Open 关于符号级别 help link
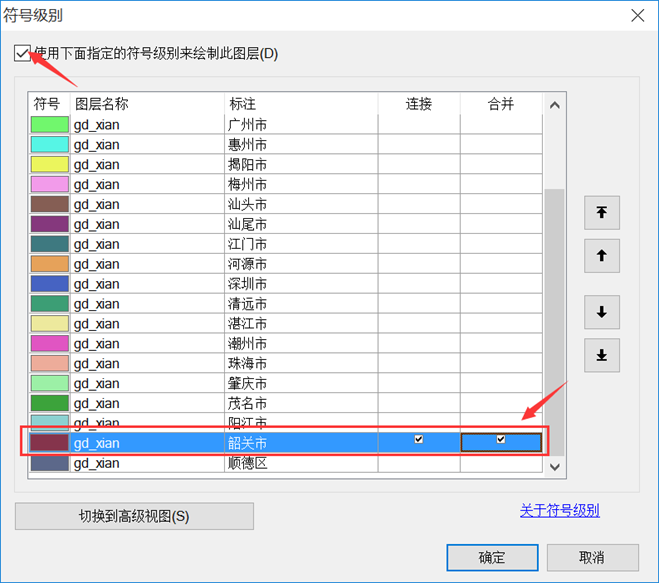 559,510
